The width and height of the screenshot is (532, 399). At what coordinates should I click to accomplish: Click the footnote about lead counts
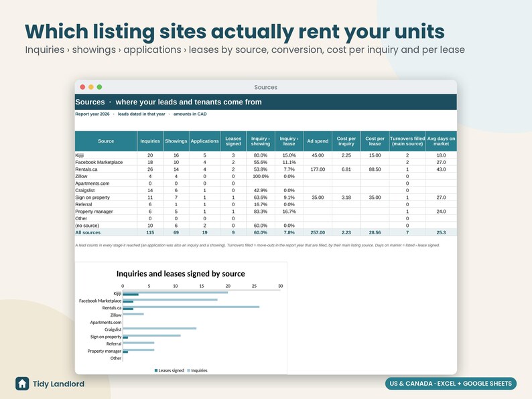[257, 245]
